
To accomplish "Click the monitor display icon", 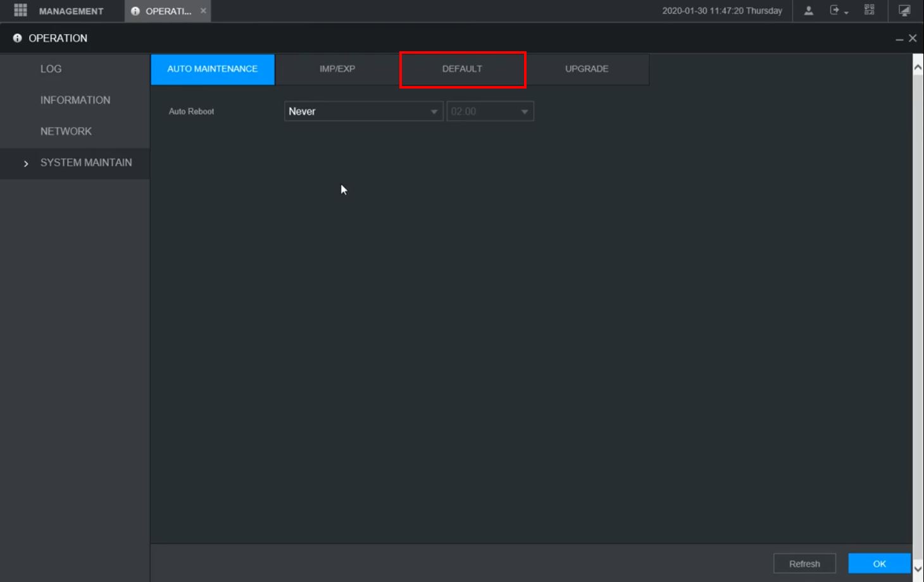I will (x=904, y=11).
